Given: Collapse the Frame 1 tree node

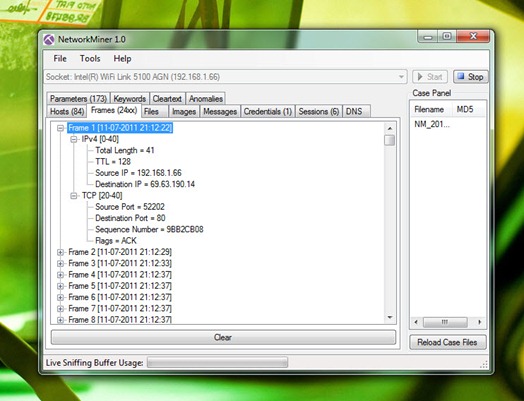Looking at the screenshot, I should pos(60,128).
